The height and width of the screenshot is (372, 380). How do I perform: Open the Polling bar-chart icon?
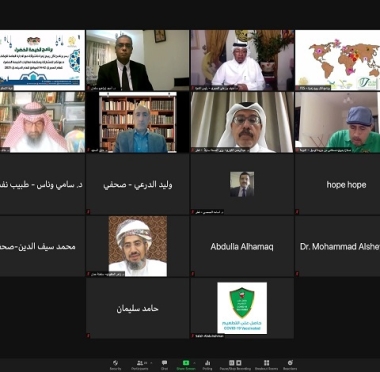tap(207, 363)
